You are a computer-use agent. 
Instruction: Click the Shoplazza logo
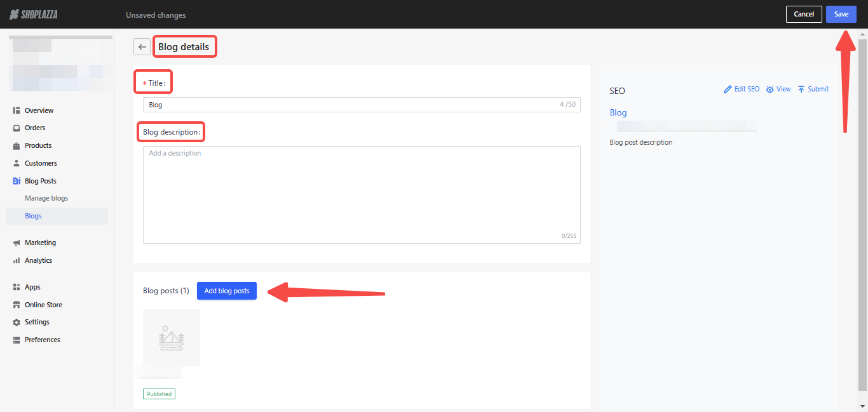click(x=33, y=14)
